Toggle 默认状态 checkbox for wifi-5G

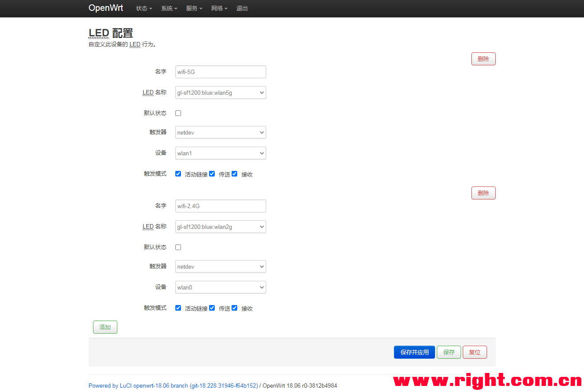point(178,113)
